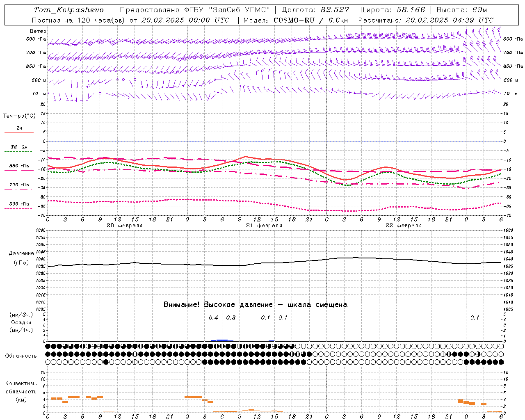525x420 pixels.
Task: Click the 'Ветер' wind panel label
Action: tap(38, 31)
